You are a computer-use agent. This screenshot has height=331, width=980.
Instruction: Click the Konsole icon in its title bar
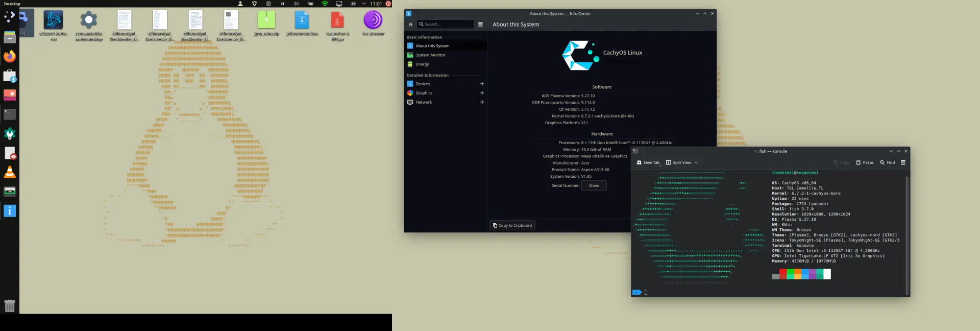coord(635,151)
